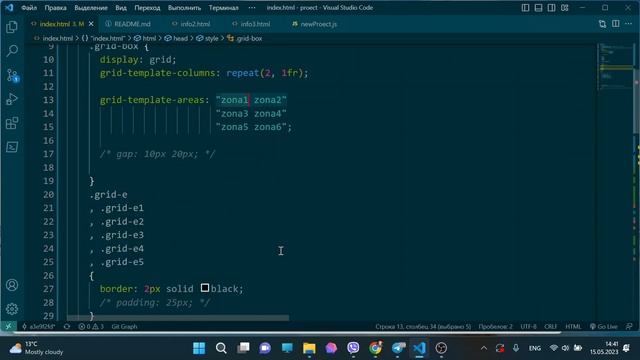Open weather widget Mostly cloudy
Screen dimensions: 640x360
point(37,348)
